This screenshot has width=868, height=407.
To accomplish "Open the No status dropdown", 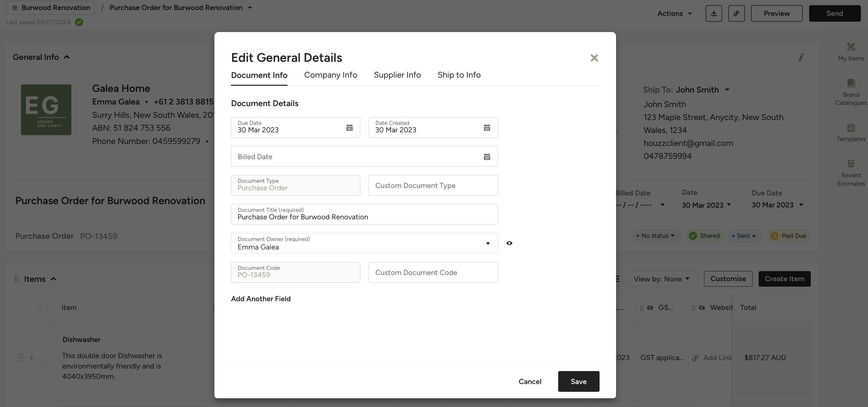I will coord(656,236).
